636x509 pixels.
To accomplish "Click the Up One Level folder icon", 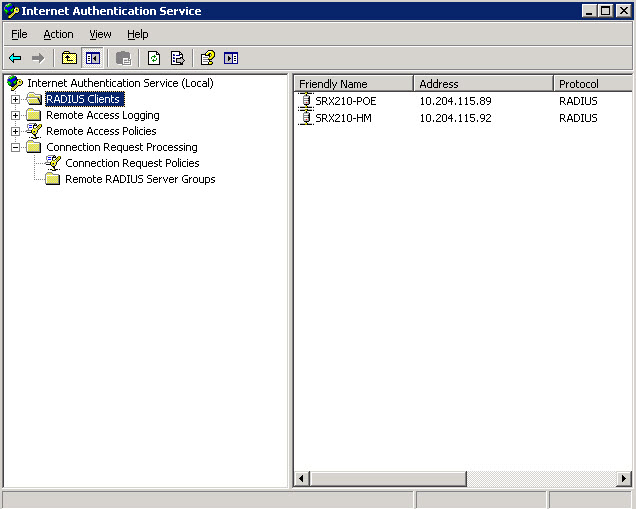I will (x=69, y=58).
